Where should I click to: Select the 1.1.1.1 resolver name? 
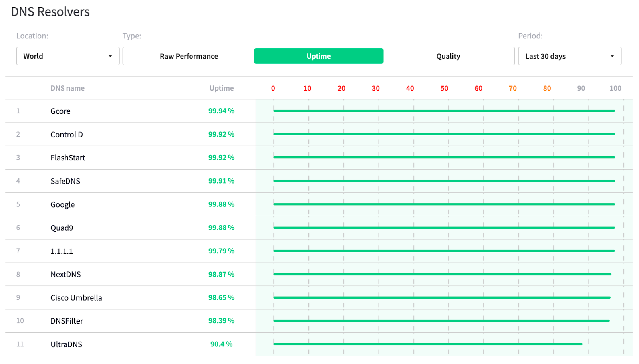tap(62, 251)
